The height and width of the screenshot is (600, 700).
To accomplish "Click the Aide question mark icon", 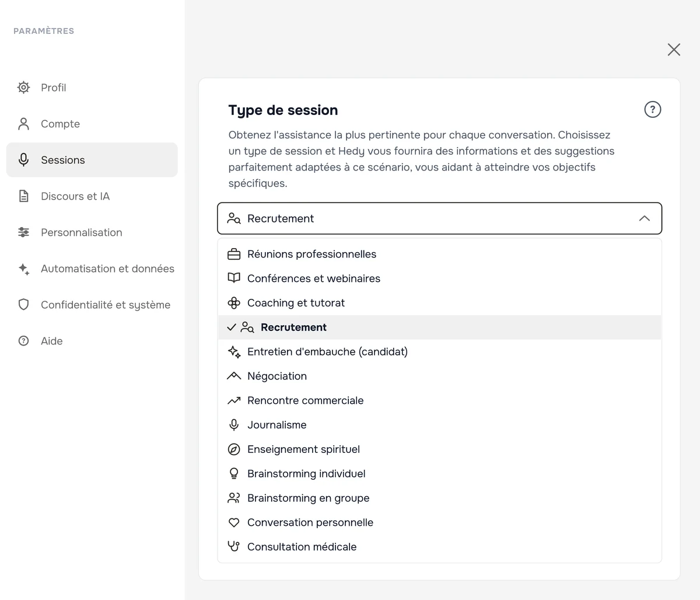I will click(x=23, y=341).
